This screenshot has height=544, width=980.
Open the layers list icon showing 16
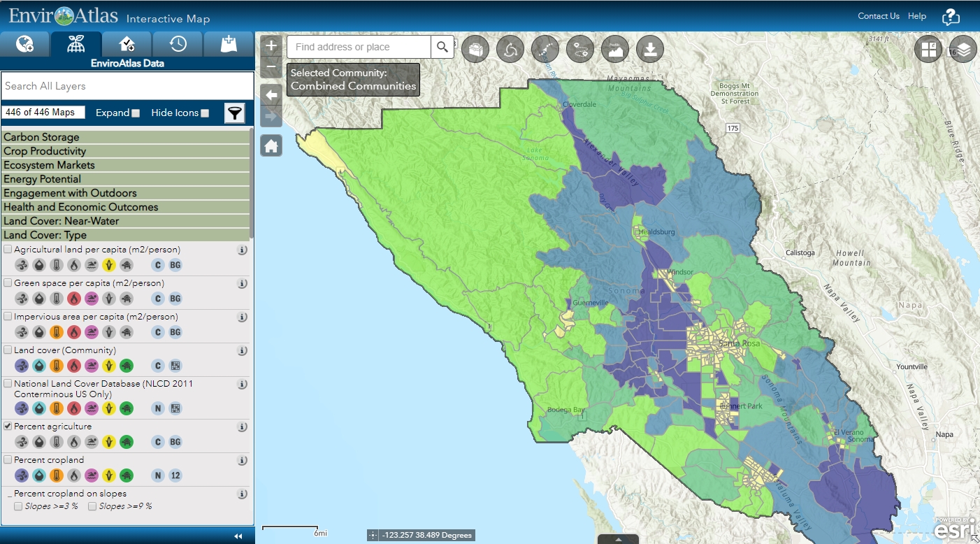(x=963, y=49)
